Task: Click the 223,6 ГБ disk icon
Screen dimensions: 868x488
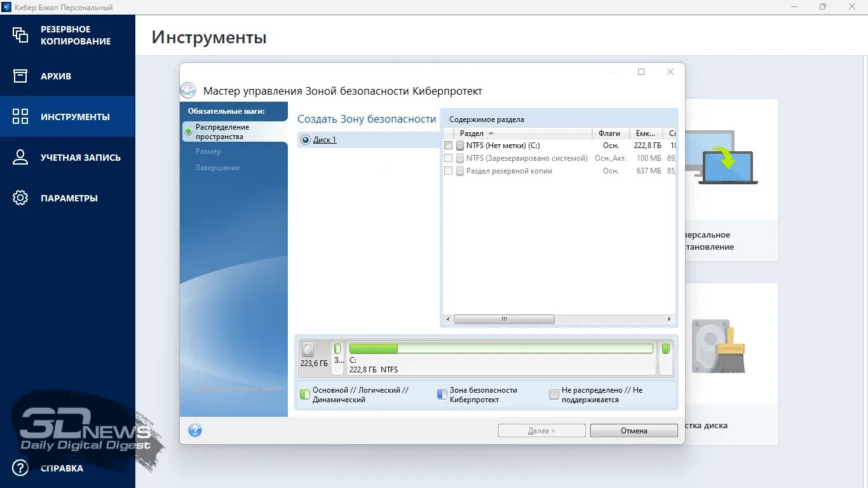Action: pyautogui.click(x=308, y=349)
